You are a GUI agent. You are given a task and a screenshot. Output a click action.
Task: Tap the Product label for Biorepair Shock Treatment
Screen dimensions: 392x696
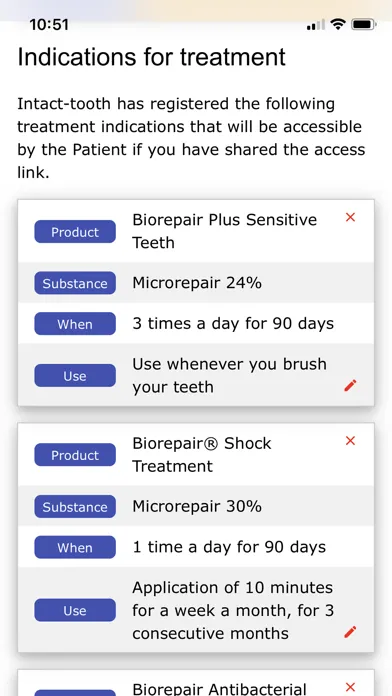tap(75, 455)
